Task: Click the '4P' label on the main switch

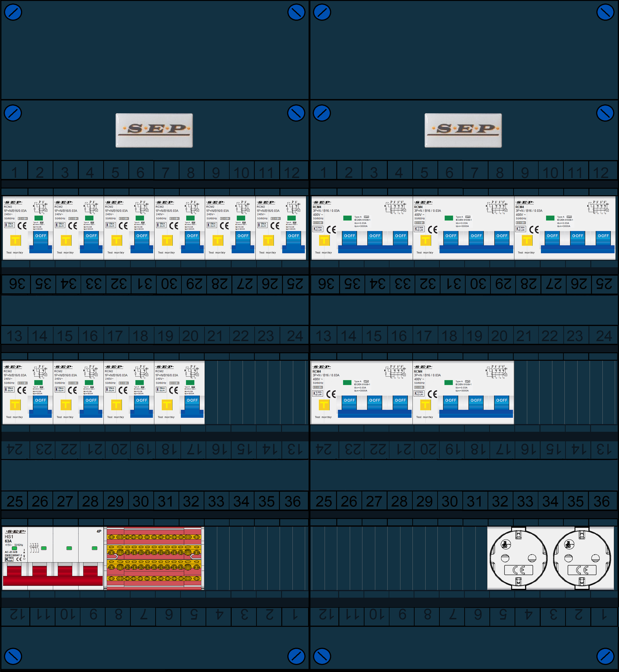Action: [99, 531]
